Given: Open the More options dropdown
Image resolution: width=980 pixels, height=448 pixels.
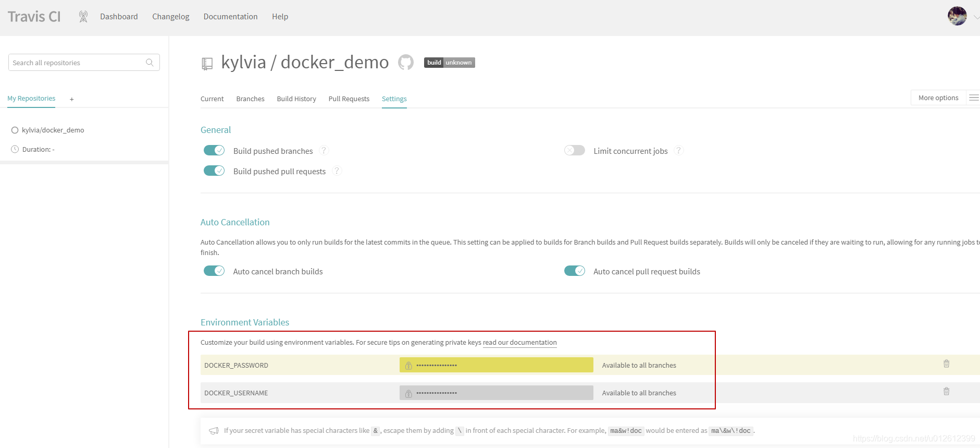Looking at the screenshot, I should [938, 98].
